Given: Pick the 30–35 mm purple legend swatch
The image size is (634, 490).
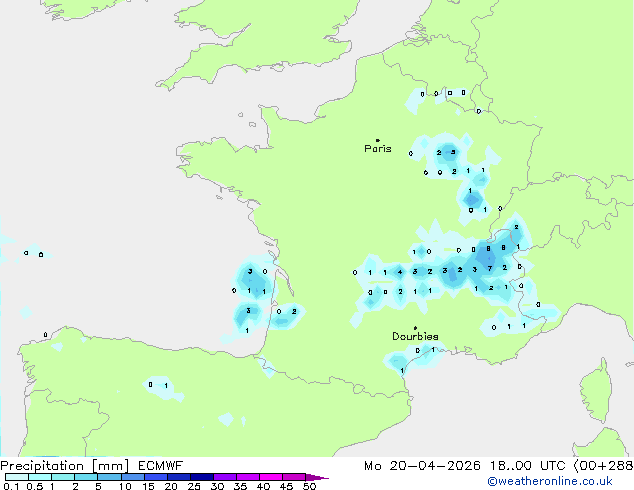Looking at the screenshot, I should [224, 477].
